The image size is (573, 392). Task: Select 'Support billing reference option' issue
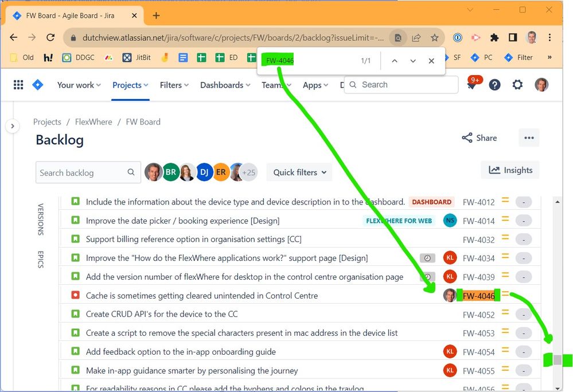pos(194,240)
